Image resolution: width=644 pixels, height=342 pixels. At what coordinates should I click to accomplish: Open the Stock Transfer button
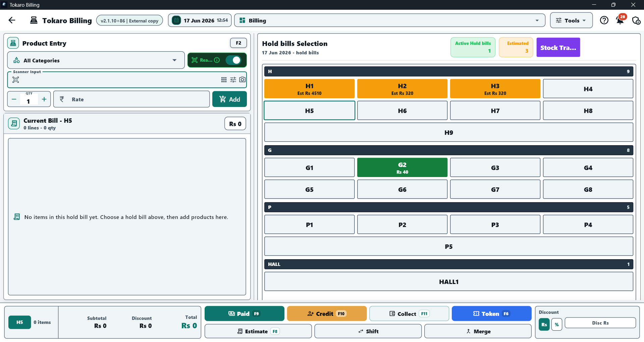point(558,47)
